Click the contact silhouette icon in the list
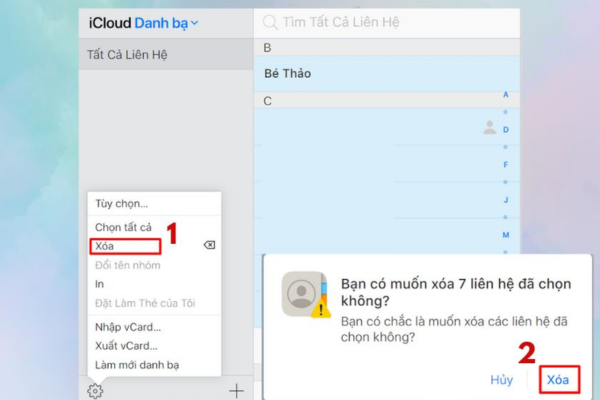Image resolution: width=600 pixels, height=400 pixels. coord(489,127)
